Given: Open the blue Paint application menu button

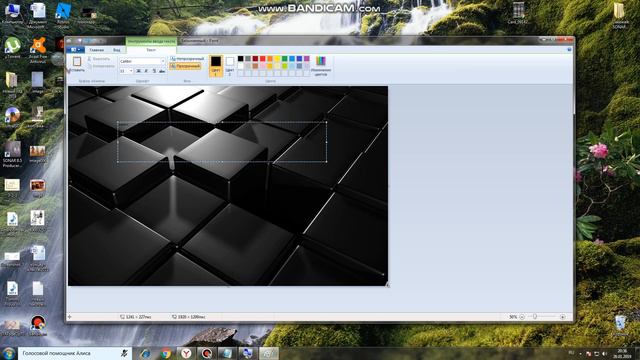Looking at the screenshot, I should [75, 50].
